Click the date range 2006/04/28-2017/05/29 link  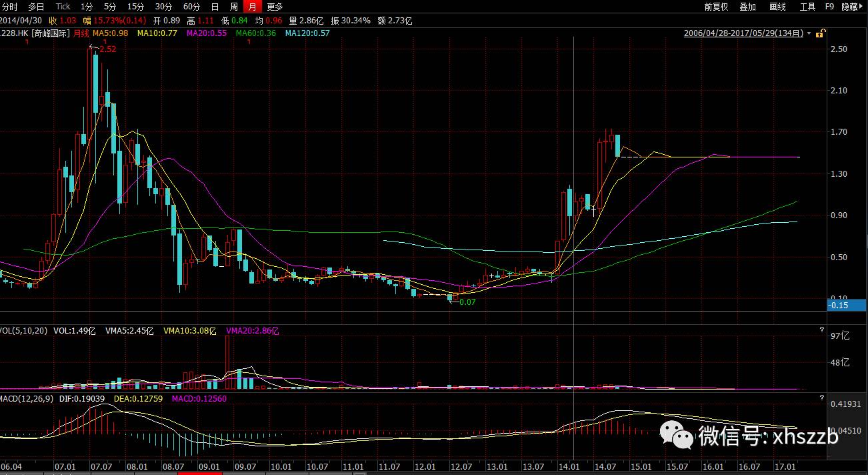pos(744,33)
